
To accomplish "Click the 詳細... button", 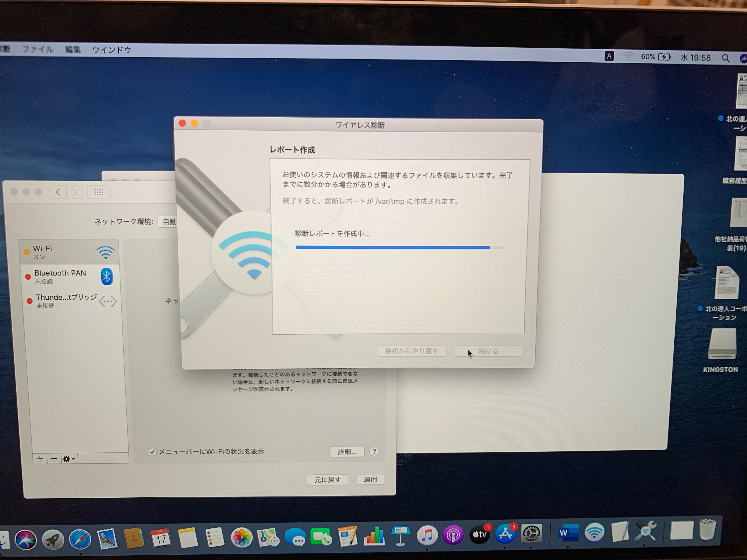I will (347, 452).
